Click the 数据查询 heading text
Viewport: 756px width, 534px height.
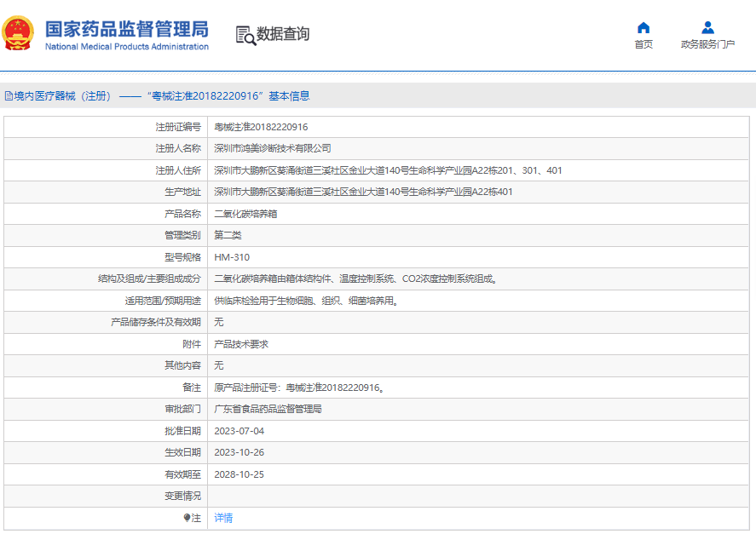point(283,34)
